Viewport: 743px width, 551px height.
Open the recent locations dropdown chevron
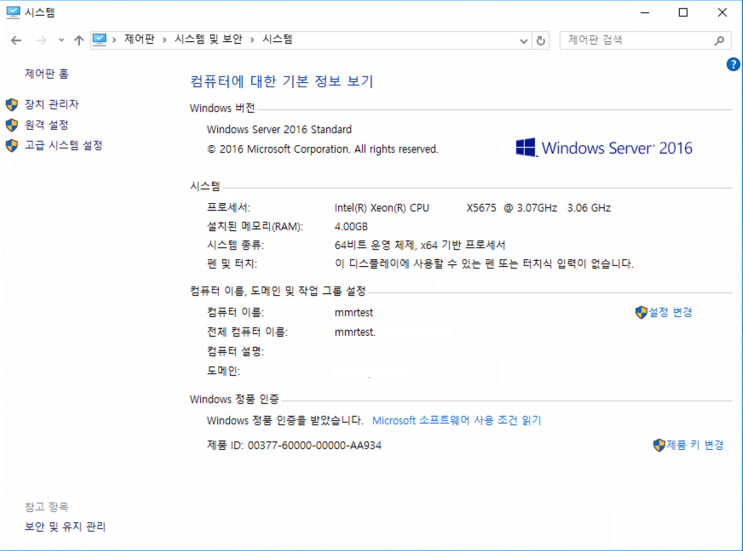[61, 41]
